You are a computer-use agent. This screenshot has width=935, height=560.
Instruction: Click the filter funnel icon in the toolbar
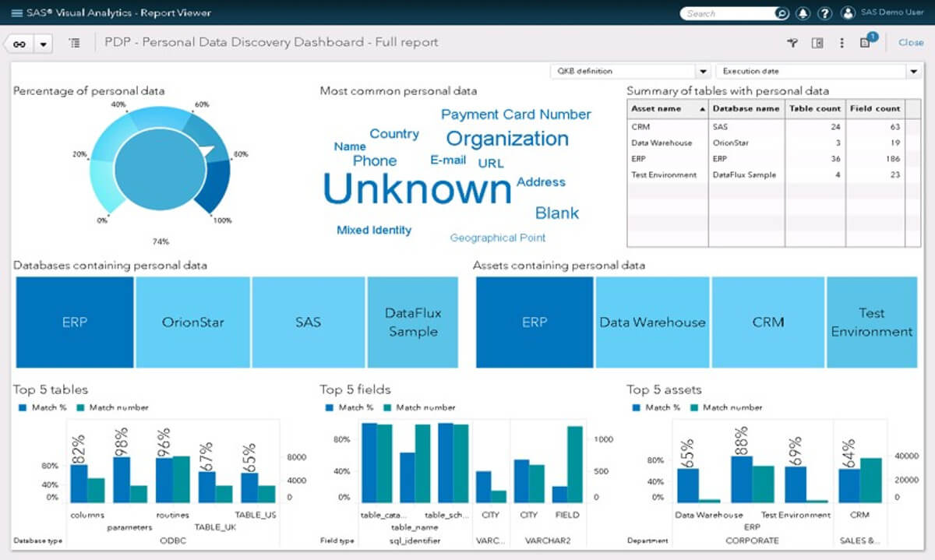pos(792,43)
